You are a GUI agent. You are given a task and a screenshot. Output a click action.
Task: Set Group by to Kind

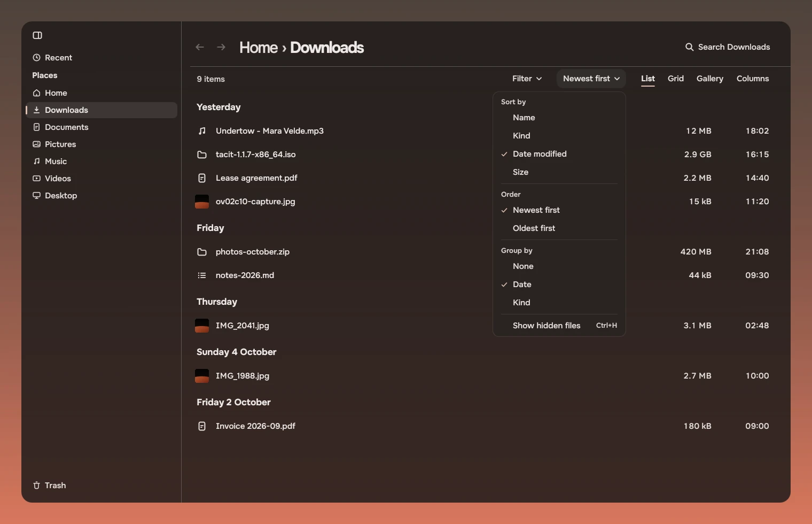pyautogui.click(x=559, y=303)
